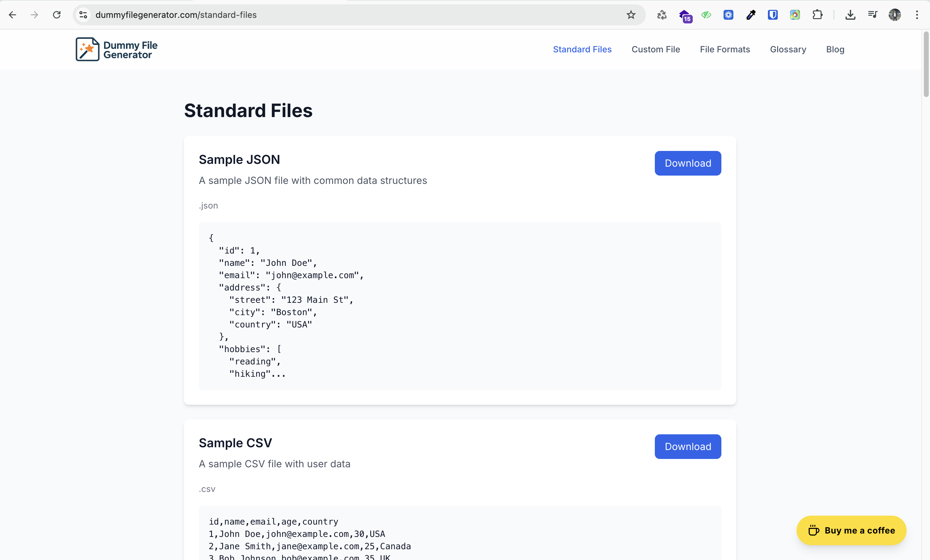This screenshot has height=560, width=930.
Task: Open site information settings in the address bar
Action: click(x=83, y=15)
